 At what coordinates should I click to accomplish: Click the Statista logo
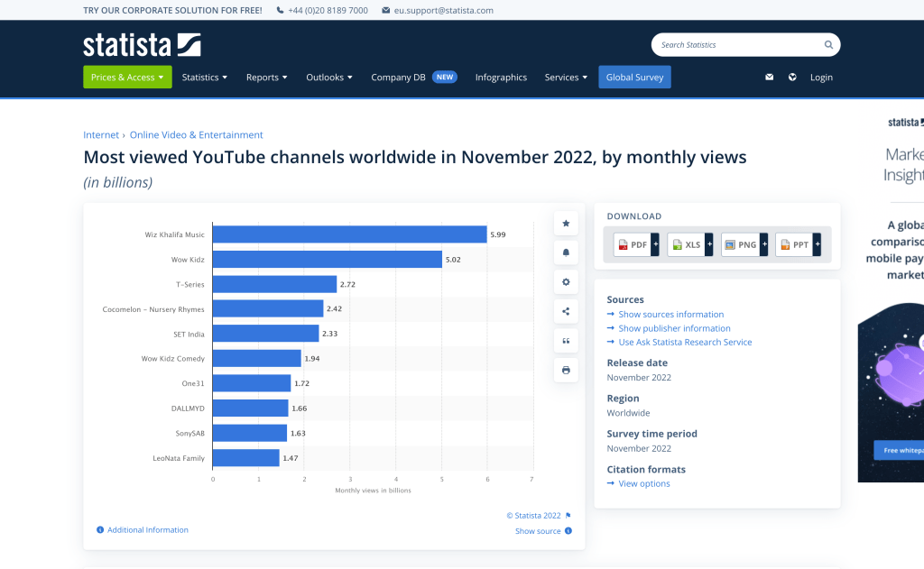tap(142, 45)
